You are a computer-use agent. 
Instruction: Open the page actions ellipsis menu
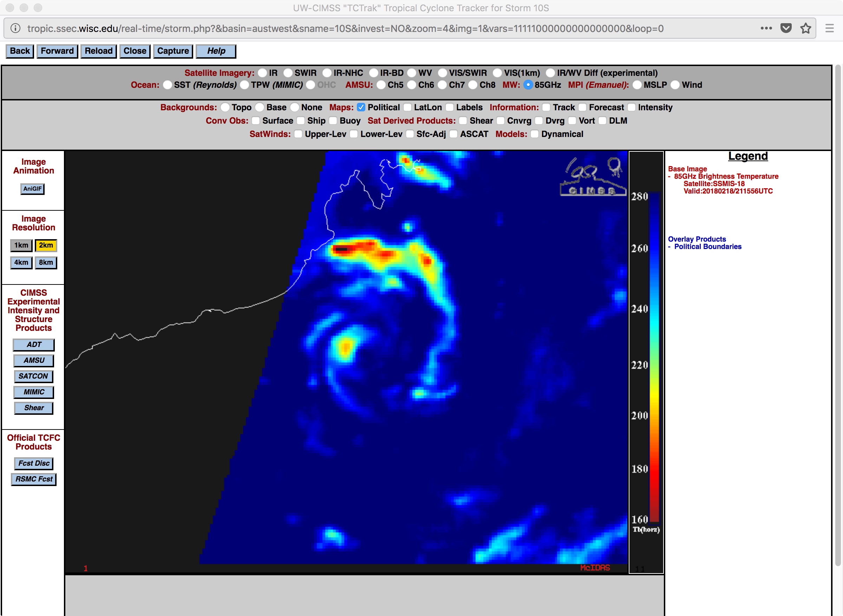pyautogui.click(x=766, y=28)
